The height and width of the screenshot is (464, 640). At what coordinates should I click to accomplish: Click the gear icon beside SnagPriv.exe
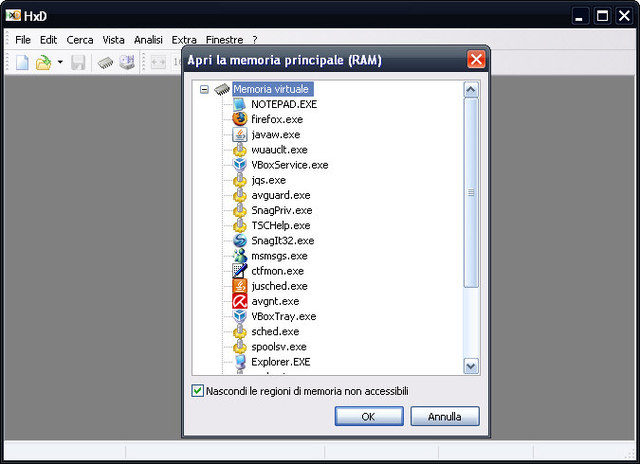point(240,210)
